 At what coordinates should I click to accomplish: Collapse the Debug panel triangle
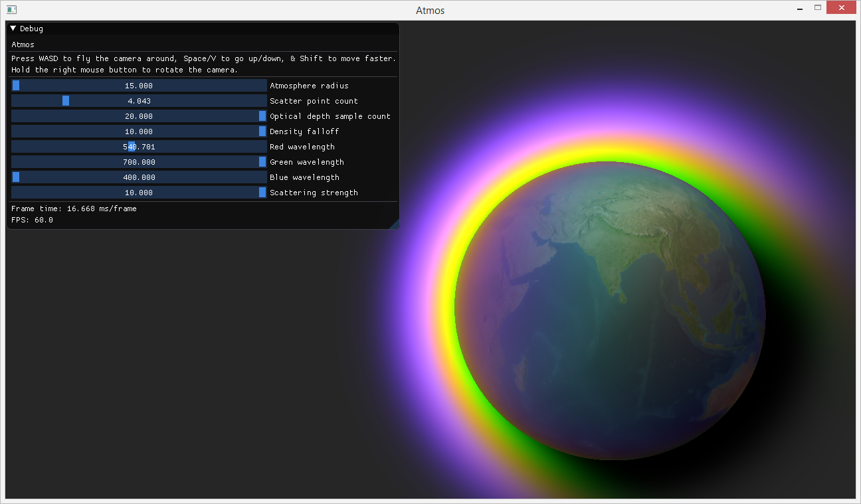click(13, 29)
